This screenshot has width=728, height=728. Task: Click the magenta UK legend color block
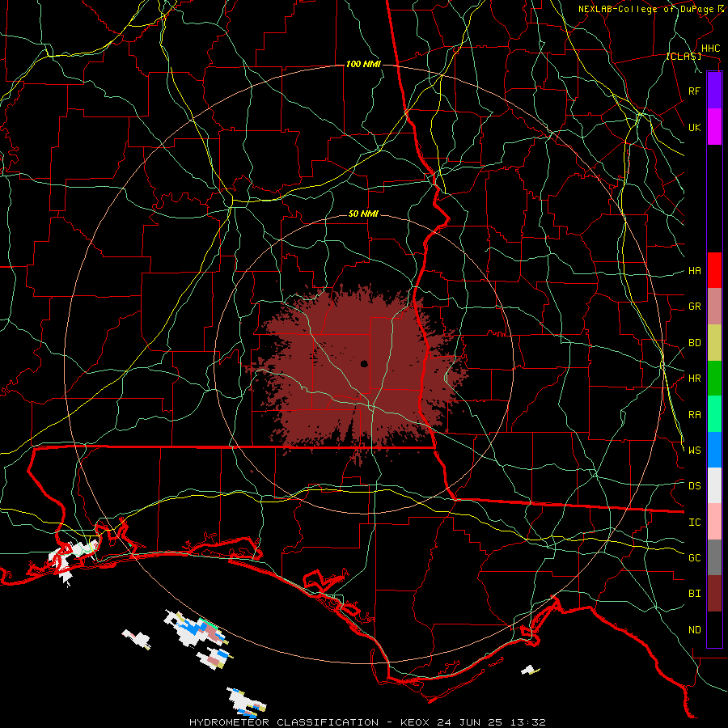714,127
